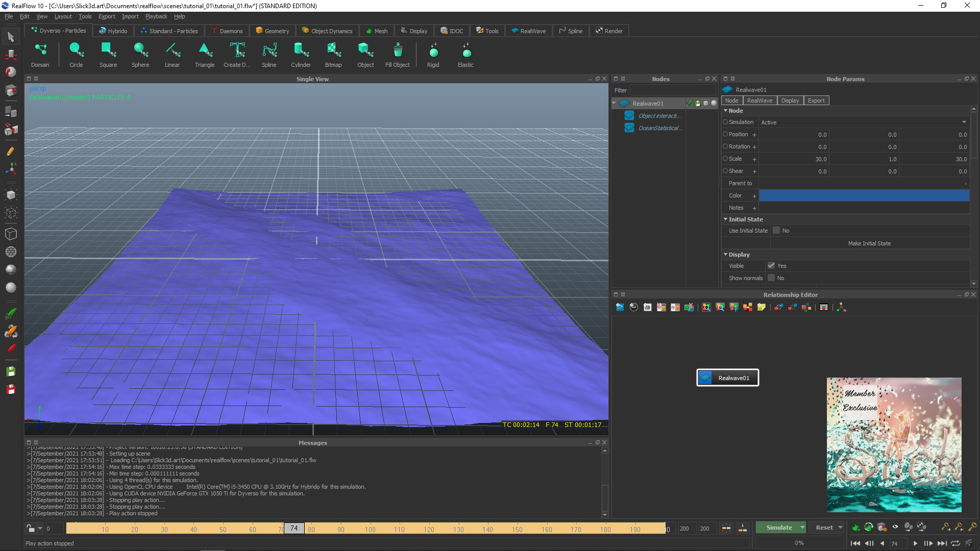The image size is (980, 551).
Task: Click the Scale animation radio circle
Action: [x=725, y=159]
